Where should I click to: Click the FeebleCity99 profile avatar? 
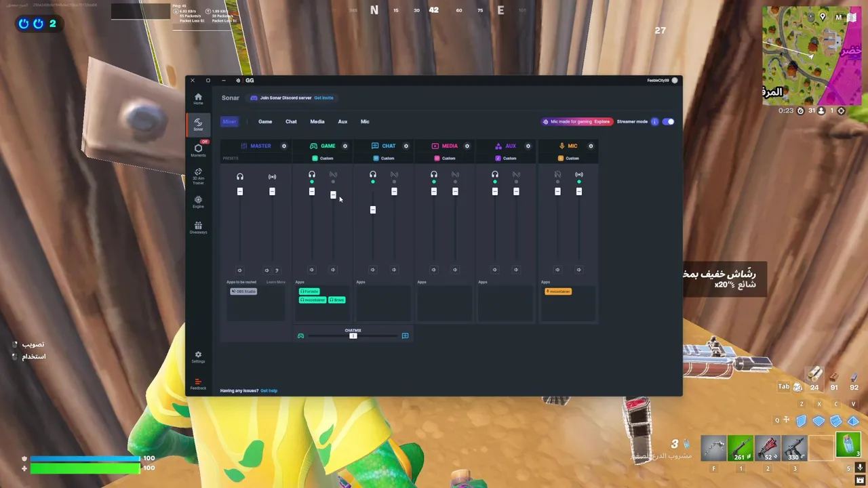(x=675, y=80)
